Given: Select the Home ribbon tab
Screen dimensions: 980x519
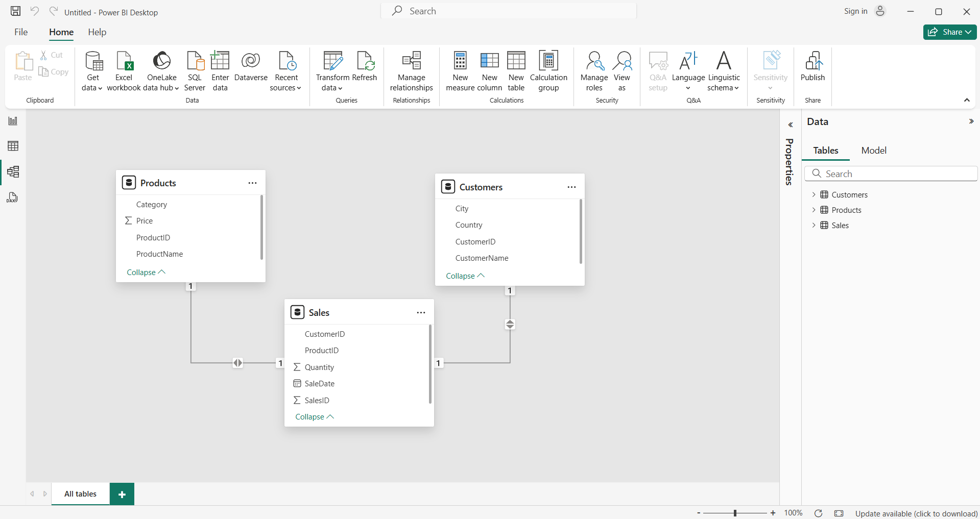Looking at the screenshot, I should coord(61,32).
